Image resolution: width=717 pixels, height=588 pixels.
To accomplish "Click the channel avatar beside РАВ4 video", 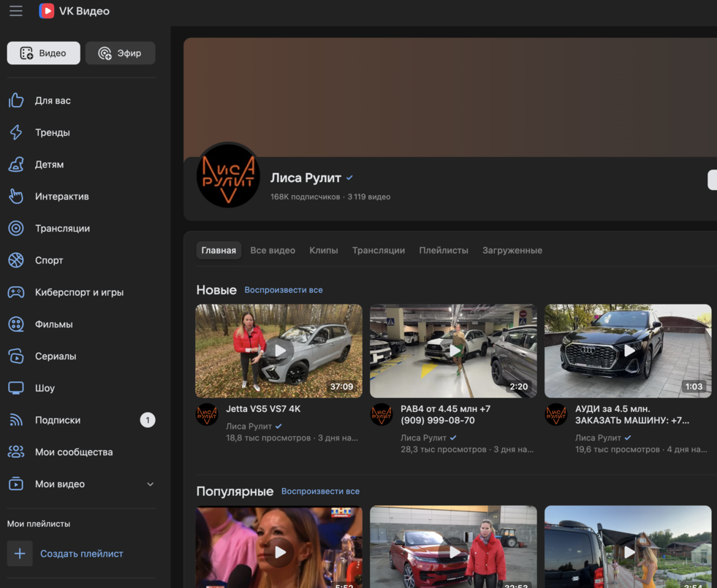I will (382, 414).
